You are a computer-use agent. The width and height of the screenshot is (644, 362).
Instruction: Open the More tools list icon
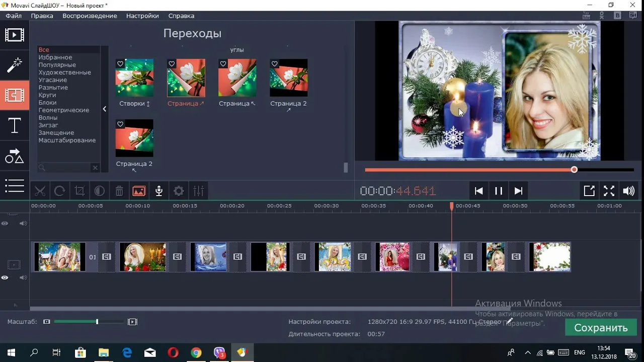point(14,186)
